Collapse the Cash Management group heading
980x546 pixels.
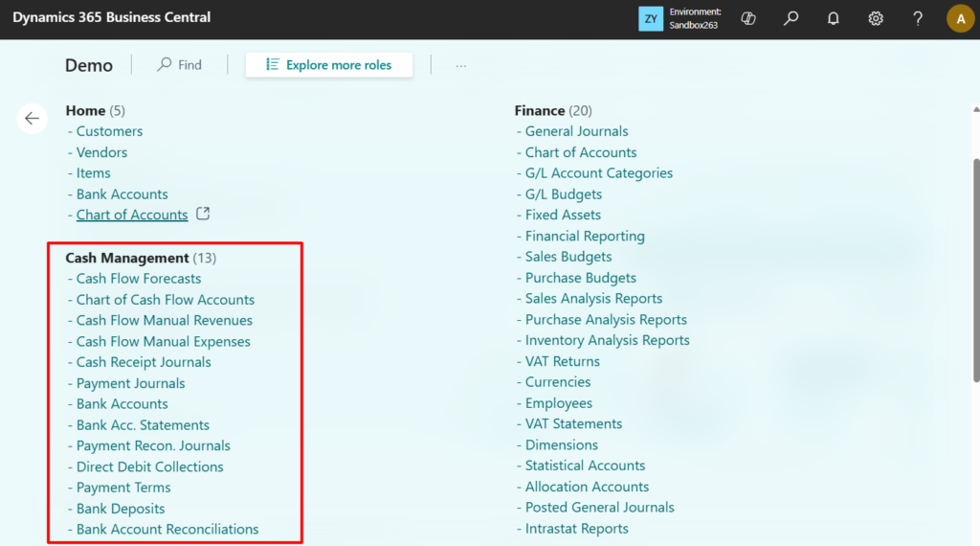(126, 258)
